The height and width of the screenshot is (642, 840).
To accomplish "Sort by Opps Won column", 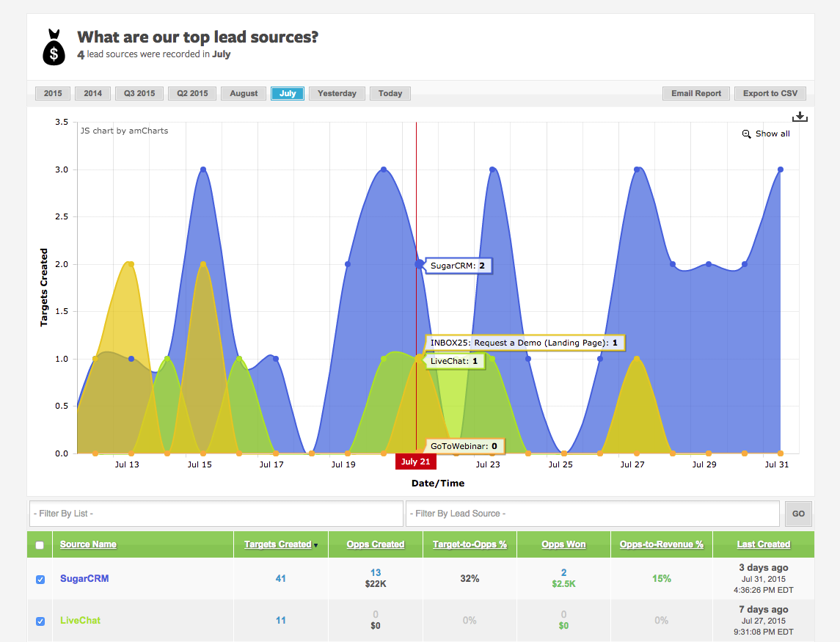I will pyautogui.click(x=563, y=544).
